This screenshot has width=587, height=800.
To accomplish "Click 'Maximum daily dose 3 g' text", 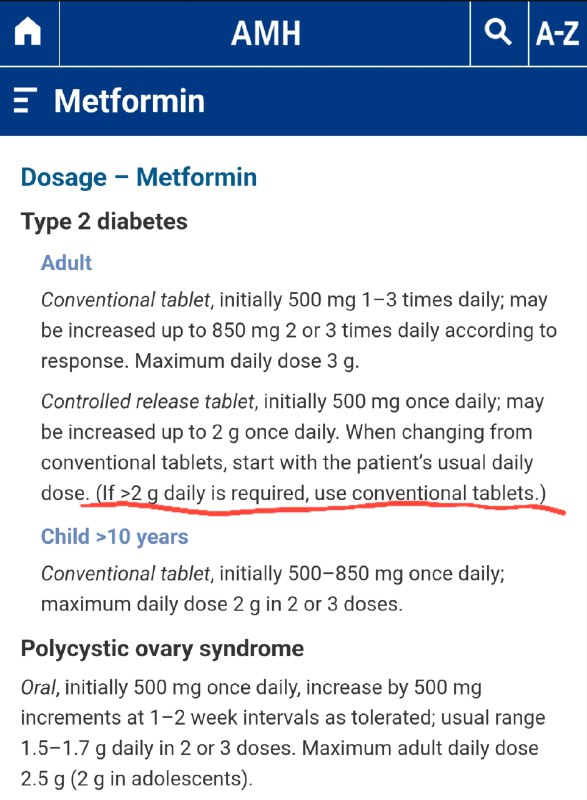I will tap(247, 361).
